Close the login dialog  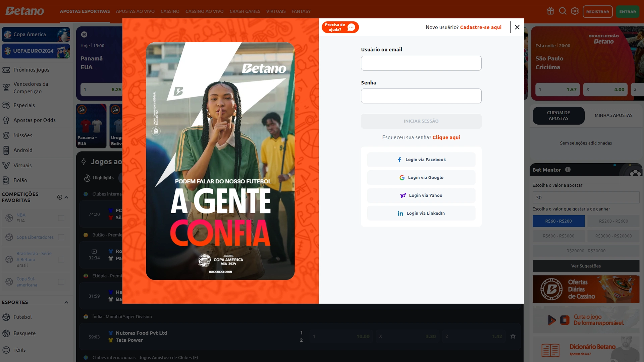pos(517,27)
